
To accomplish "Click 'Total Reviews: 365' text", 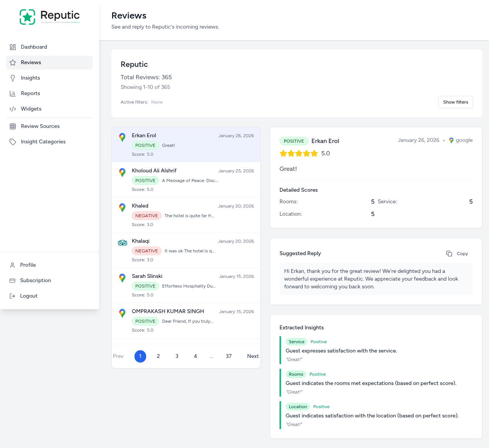I will point(146,77).
